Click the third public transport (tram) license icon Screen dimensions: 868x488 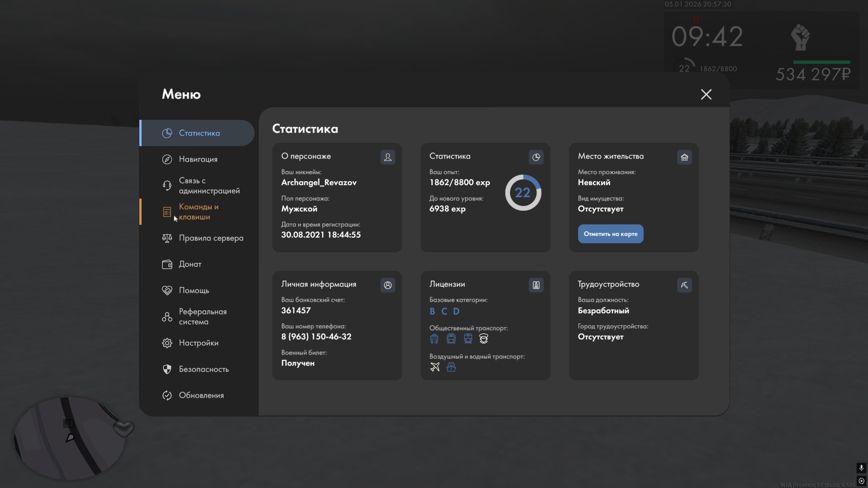point(468,339)
